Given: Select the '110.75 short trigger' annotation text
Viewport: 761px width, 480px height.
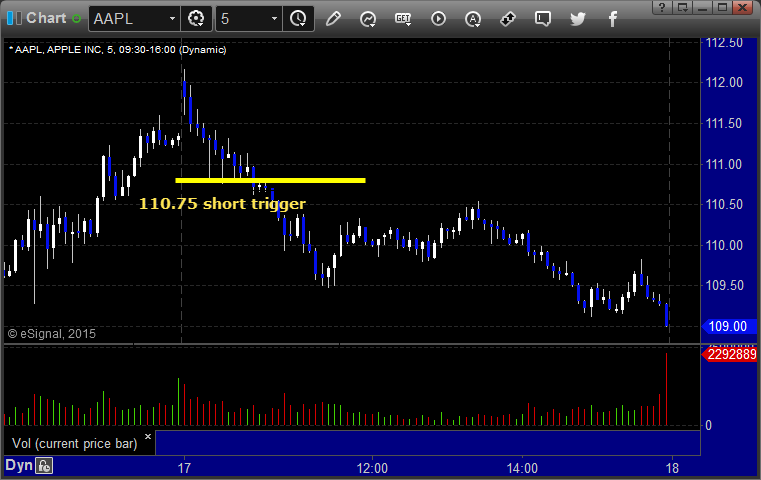Looking at the screenshot, I should click(x=222, y=203).
